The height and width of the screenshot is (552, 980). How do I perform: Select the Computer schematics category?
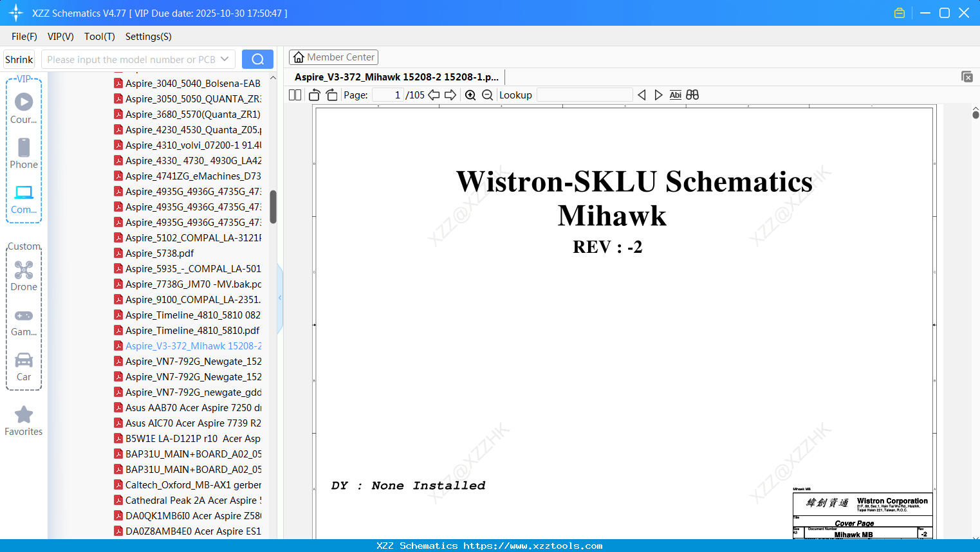(24, 199)
